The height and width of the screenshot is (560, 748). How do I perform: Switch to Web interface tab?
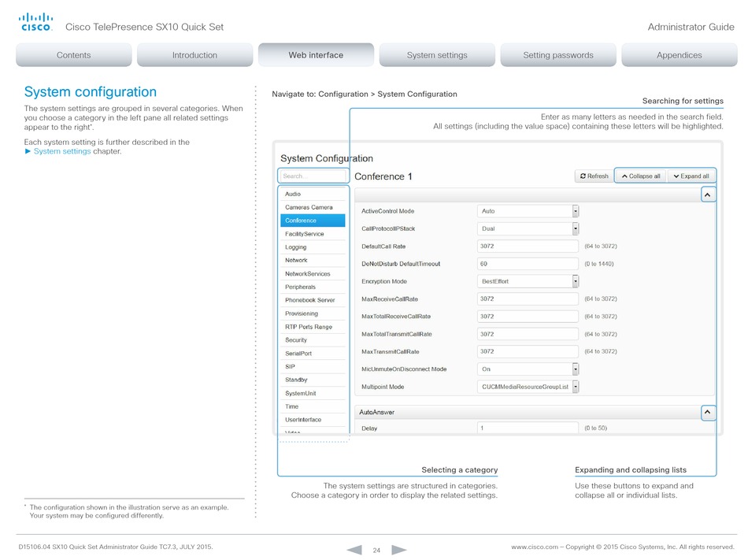316,55
